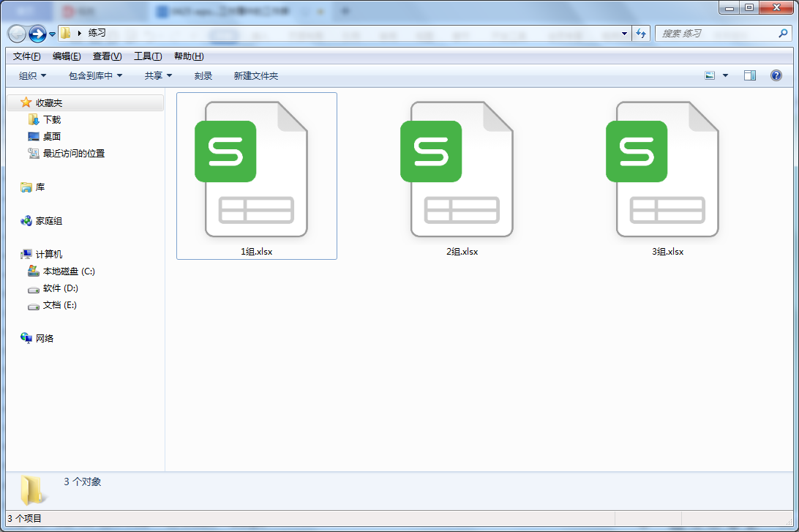Select 收藏夹 in the navigation pane

coord(49,103)
